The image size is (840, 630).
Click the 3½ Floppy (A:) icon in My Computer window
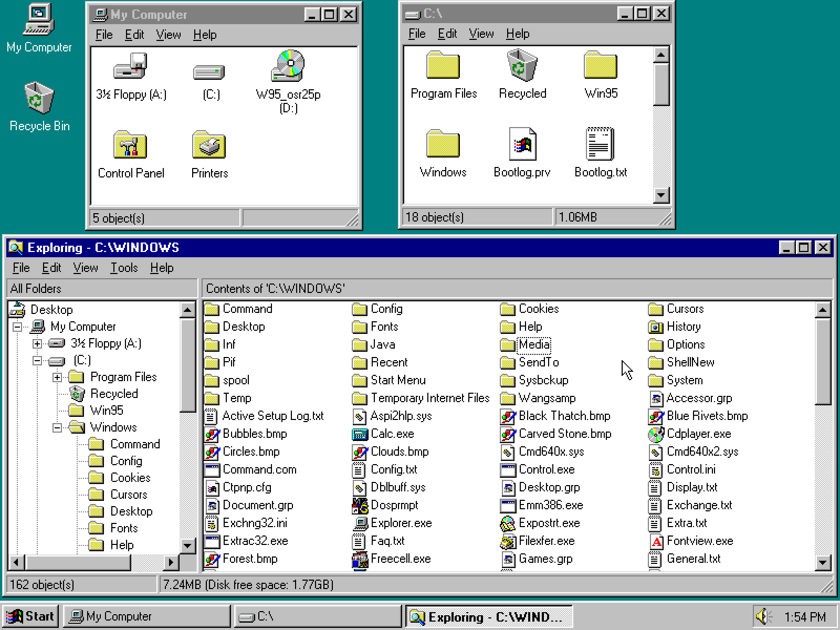tap(130, 67)
